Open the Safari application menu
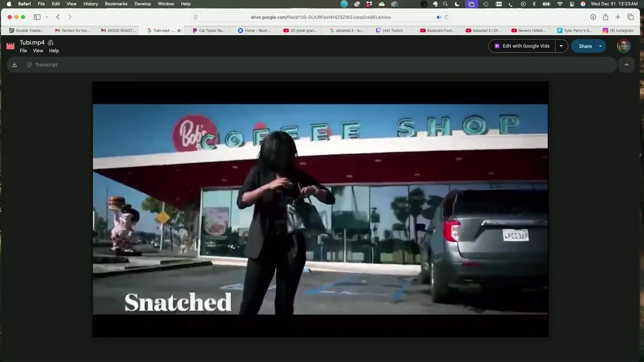 [x=24, y=4]
